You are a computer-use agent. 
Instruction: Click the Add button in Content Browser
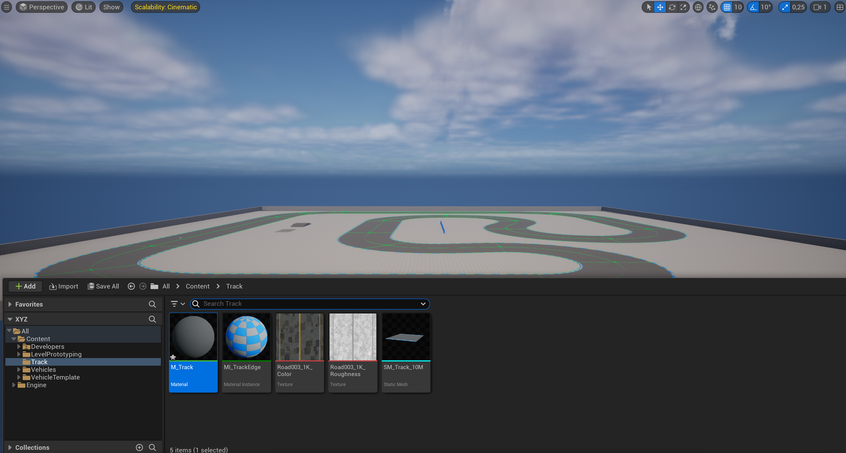point(25,286)
